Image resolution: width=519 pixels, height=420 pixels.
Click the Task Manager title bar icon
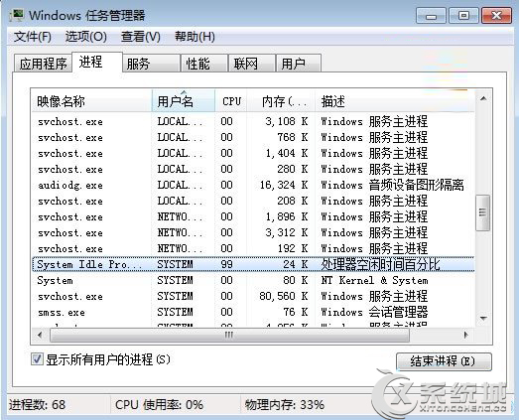coord(17,15)
